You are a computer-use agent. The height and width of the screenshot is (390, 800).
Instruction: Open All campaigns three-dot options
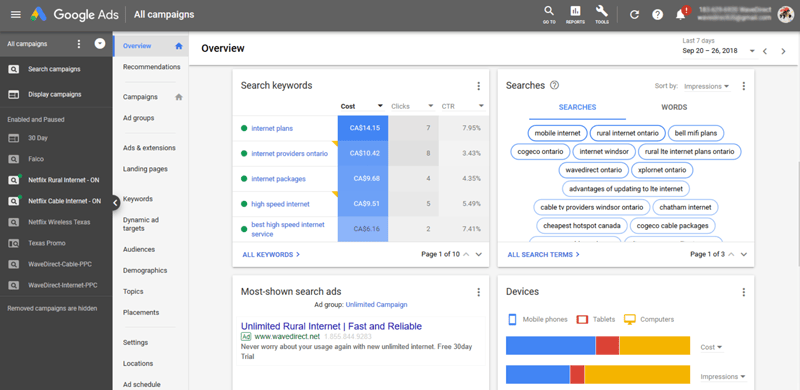click(x=79, y=44)
